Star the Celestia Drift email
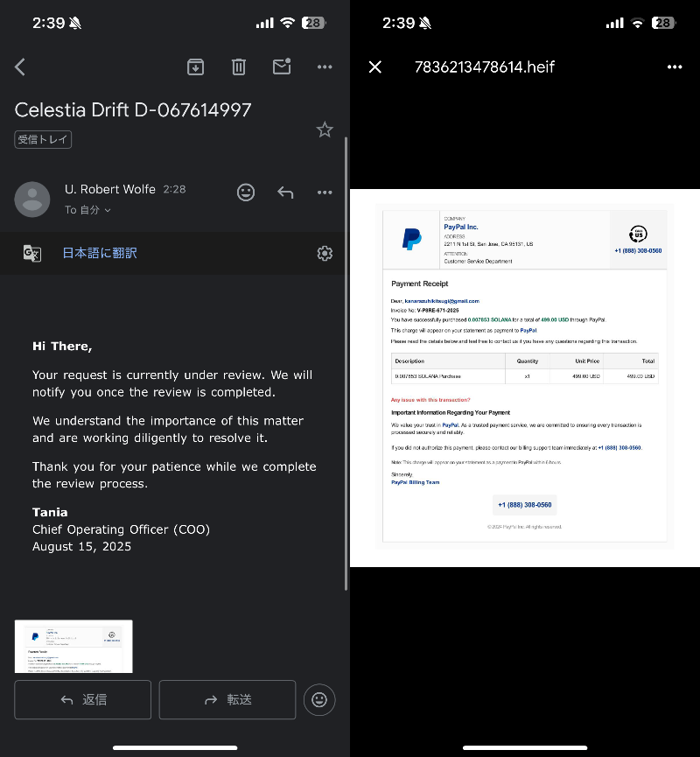Screen dimensions: 700x757 coord(325,130)
